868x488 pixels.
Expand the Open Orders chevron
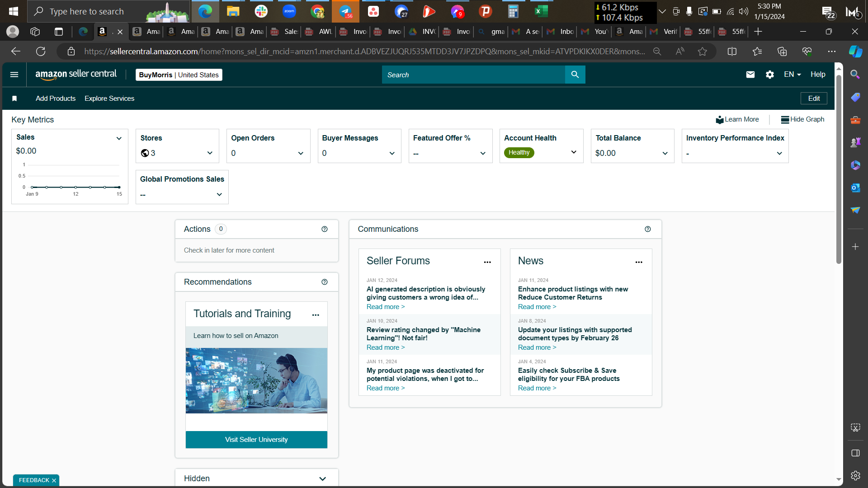tap(301, 154)
